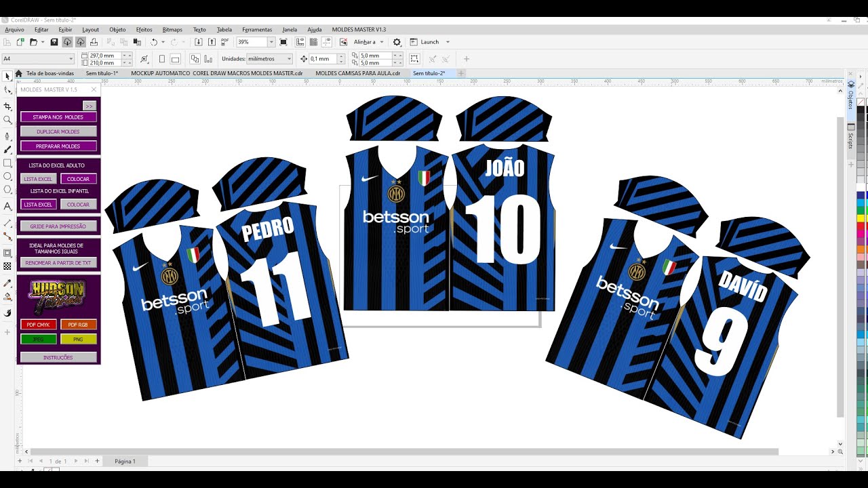Select the Crop tool in the toolbox
The height and width of the screenshot is (488, 868).
point(7,106)
